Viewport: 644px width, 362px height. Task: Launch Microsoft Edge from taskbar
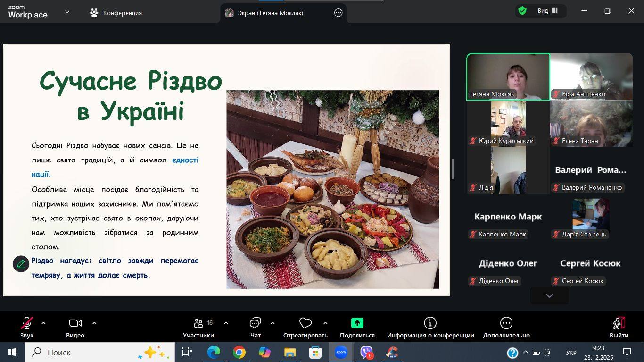(x=214, y=352)
